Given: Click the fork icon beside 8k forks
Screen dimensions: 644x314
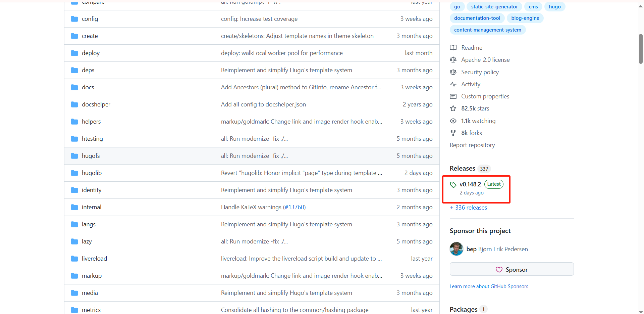Looking at the screenshot, I should (x=453, y=133).
